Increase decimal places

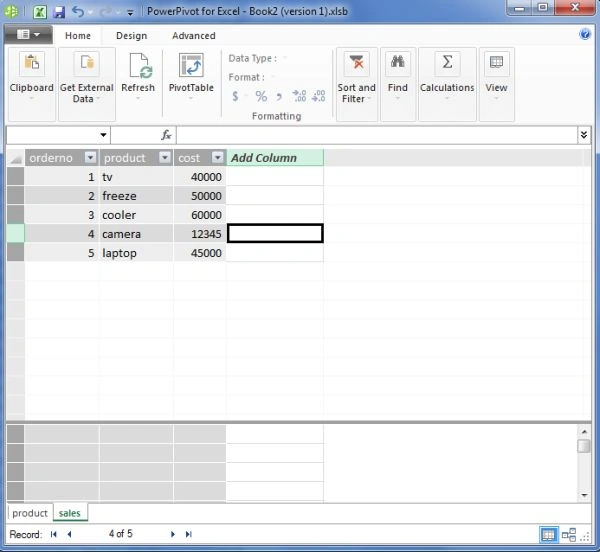[299, 96]
